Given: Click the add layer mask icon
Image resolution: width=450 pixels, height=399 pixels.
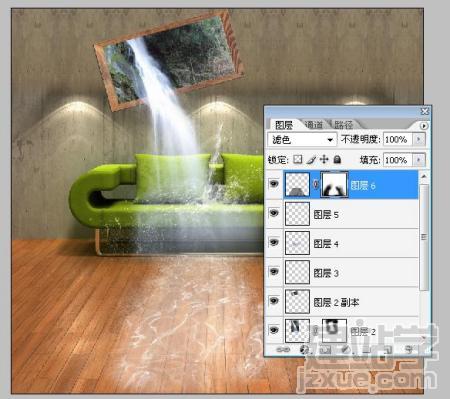Looking at the screenshot, I should tap(325, 350).
